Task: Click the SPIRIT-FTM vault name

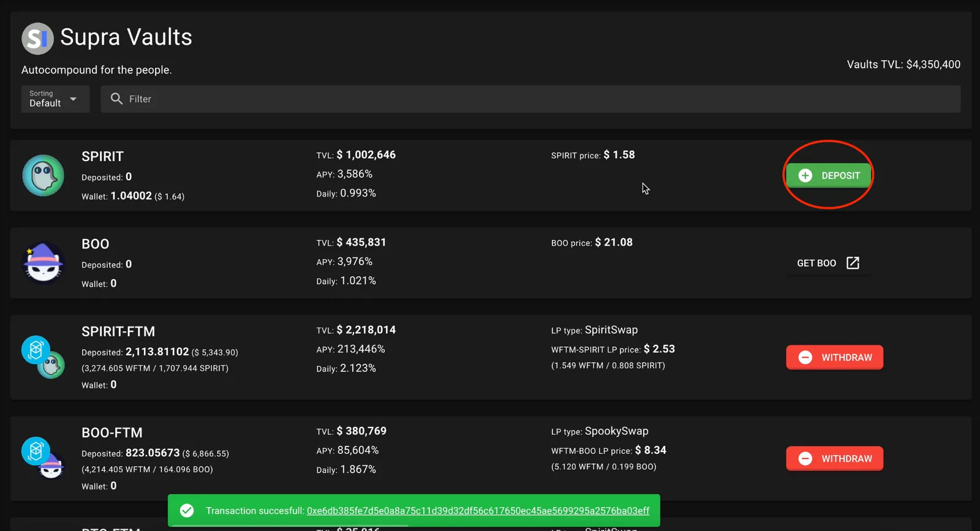Action: click(118, 331)
